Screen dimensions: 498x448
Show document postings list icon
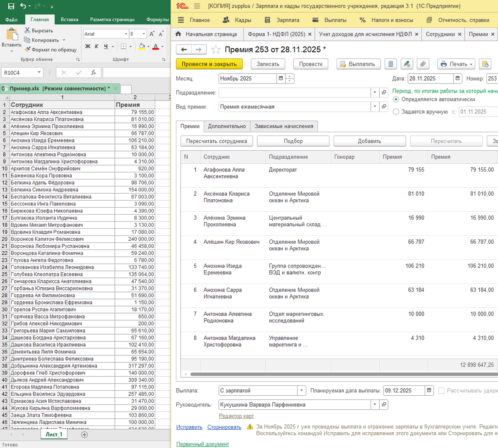click(x=390, y=64)
